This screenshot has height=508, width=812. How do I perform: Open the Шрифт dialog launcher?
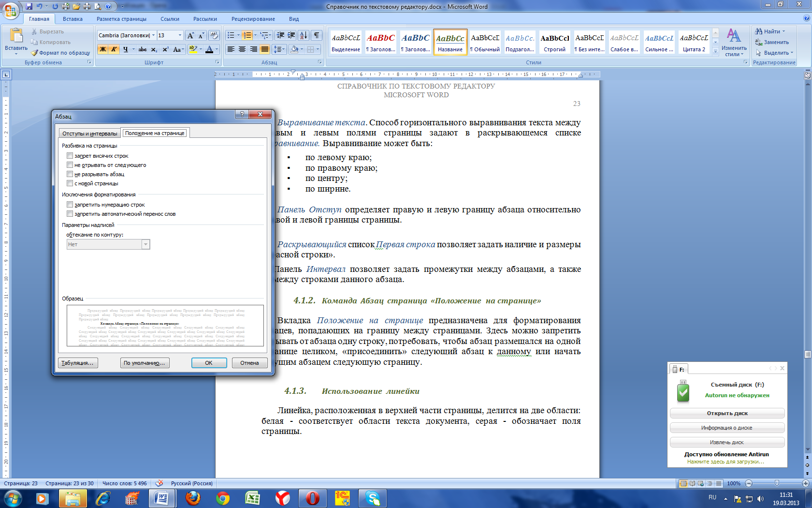pos(217,62)
